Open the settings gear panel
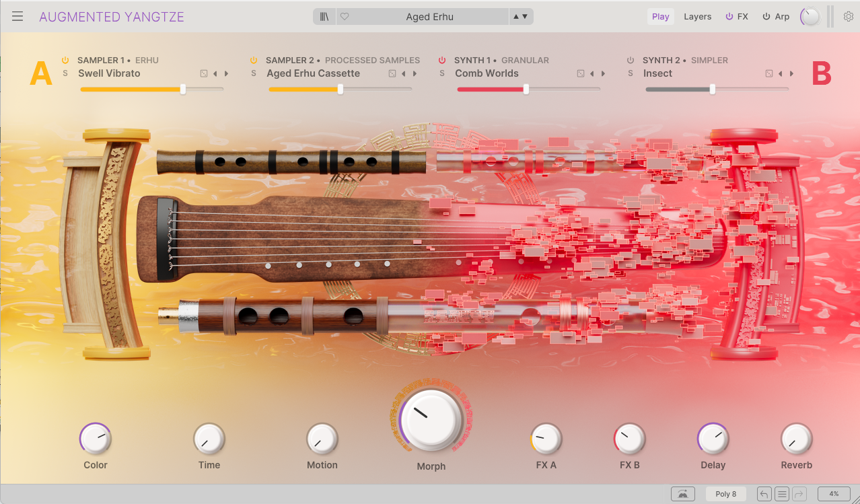Screen dimensions: 860x504 848,17
